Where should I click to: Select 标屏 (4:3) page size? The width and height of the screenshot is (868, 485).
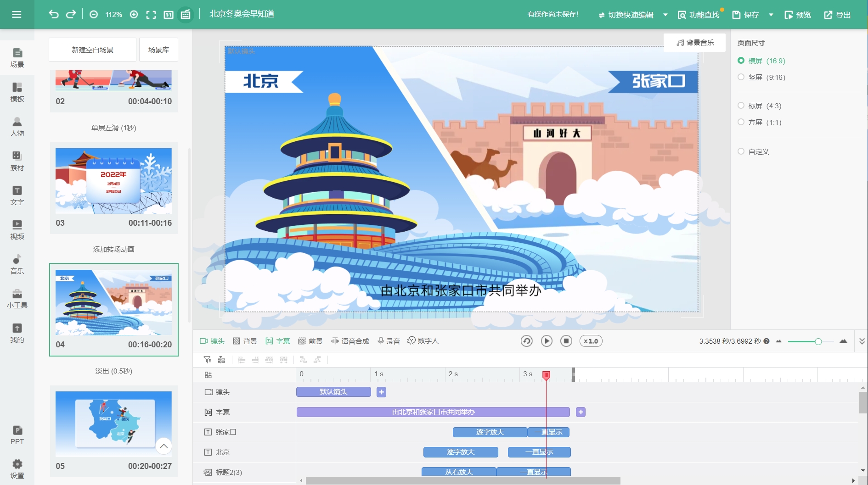point(760,106)
